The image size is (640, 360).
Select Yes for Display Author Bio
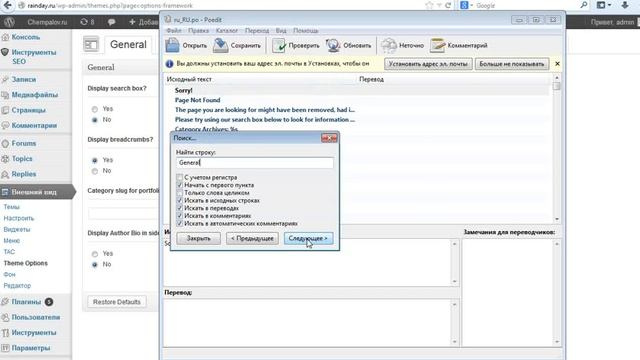tap(95, 254)
